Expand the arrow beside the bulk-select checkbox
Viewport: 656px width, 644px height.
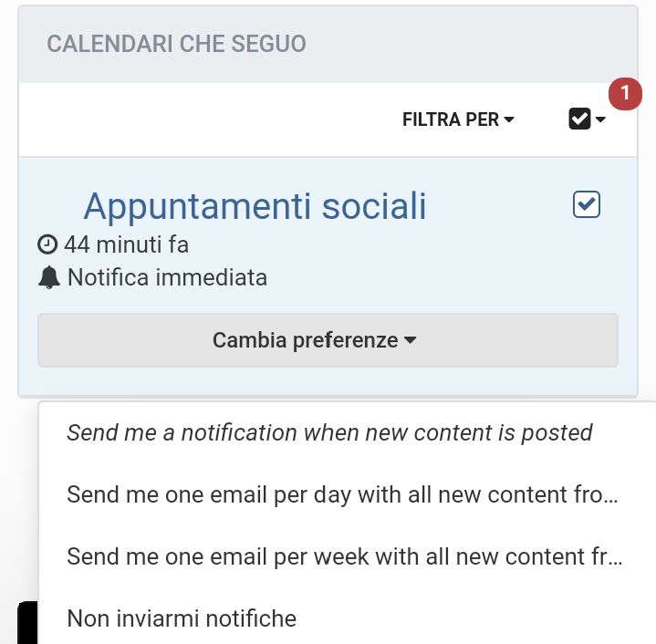tap(600, 119)
